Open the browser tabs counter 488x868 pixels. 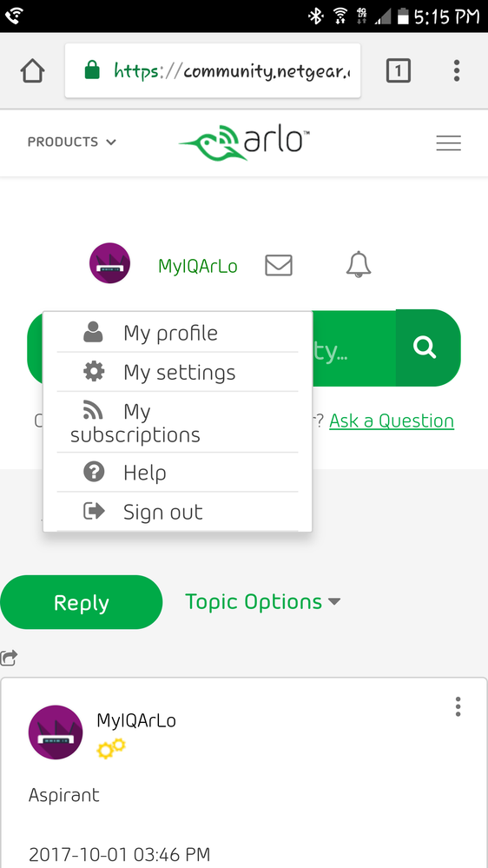click(398, 71)
